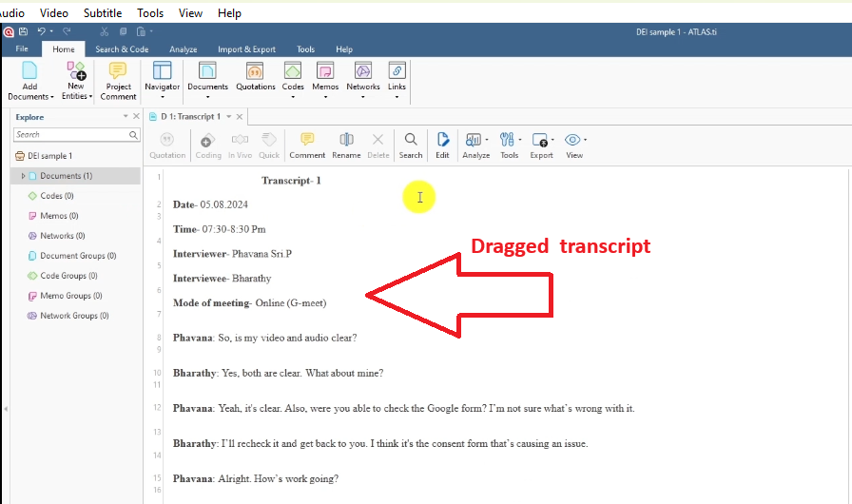852x504 pixels.
Task: Close the Transcript 1 document tab
Action: [x=240, y=117]
